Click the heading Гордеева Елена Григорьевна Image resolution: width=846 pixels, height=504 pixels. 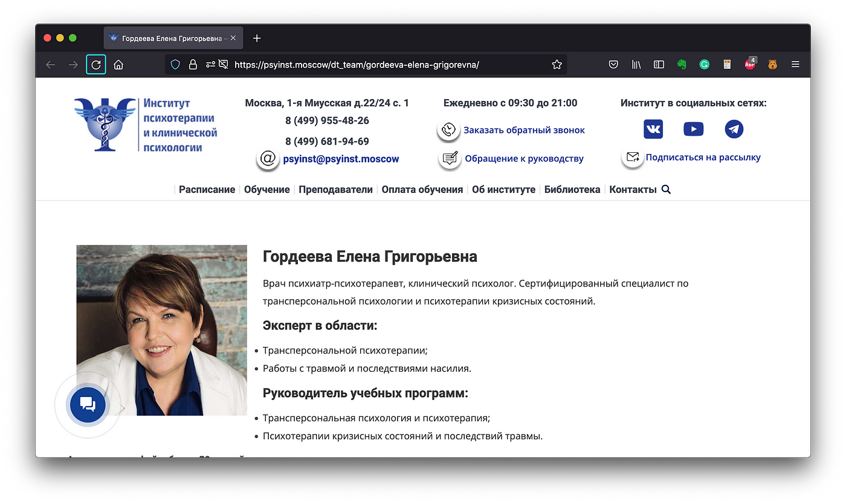point(370,257)
